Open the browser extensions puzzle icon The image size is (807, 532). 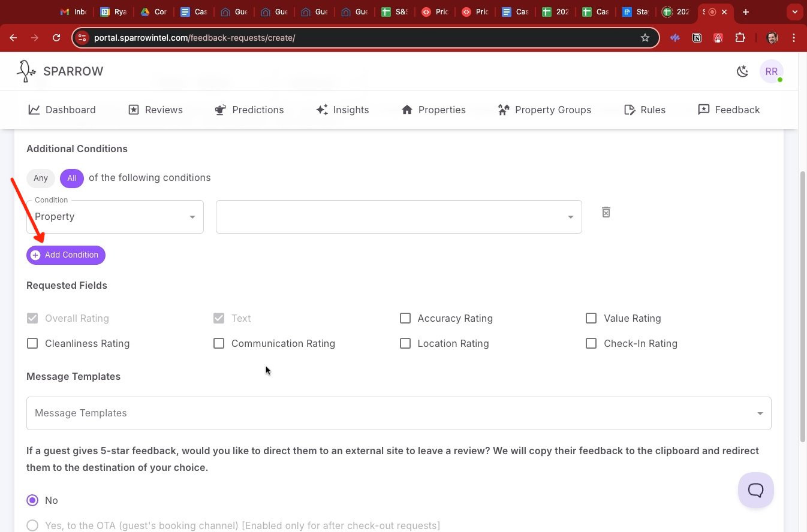pyautogui.click(x=740, y=38)
